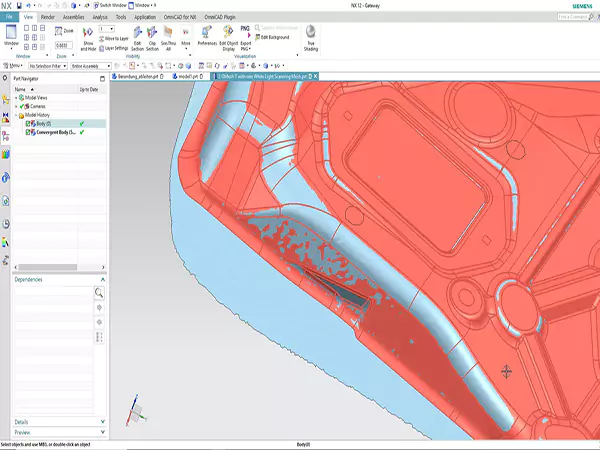Expand the Model Views node

16,98
